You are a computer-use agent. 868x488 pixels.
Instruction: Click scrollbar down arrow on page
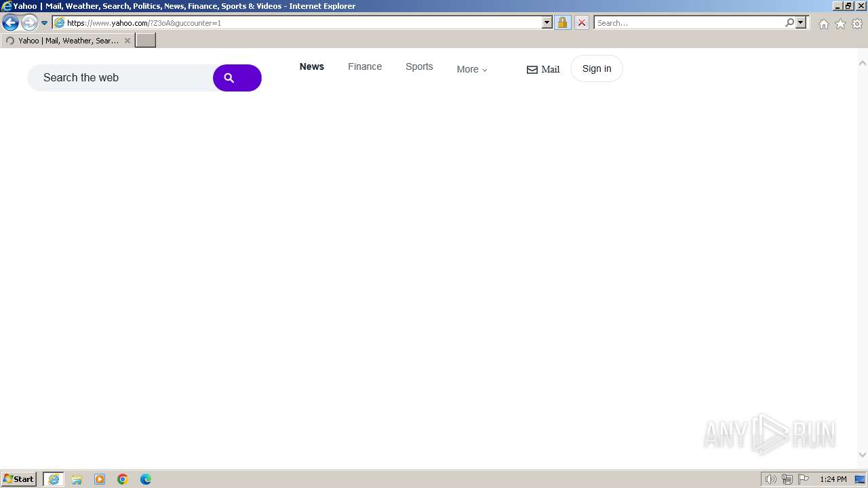coord(863,455)
